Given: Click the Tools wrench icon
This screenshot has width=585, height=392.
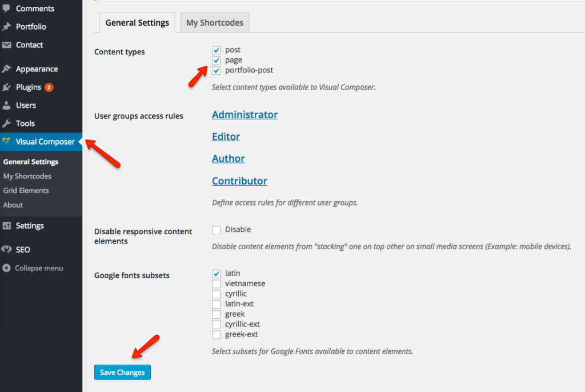Looking at the screenshot, I should (x=6, y=123).
